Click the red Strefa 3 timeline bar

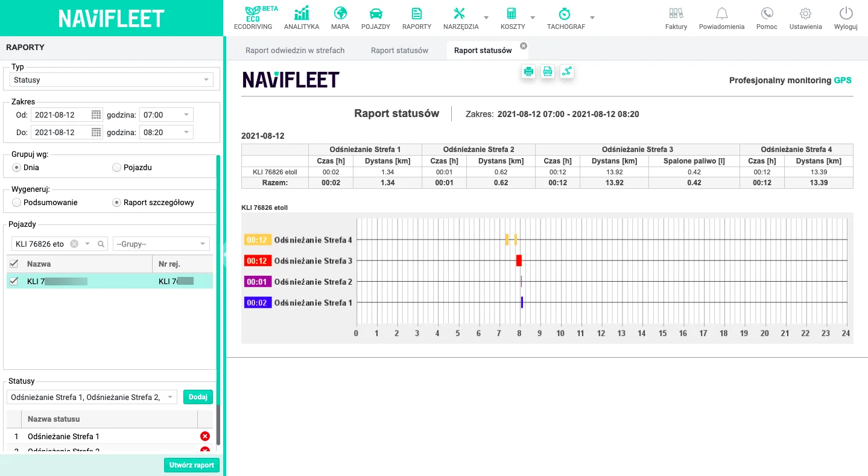click(519, 261)
